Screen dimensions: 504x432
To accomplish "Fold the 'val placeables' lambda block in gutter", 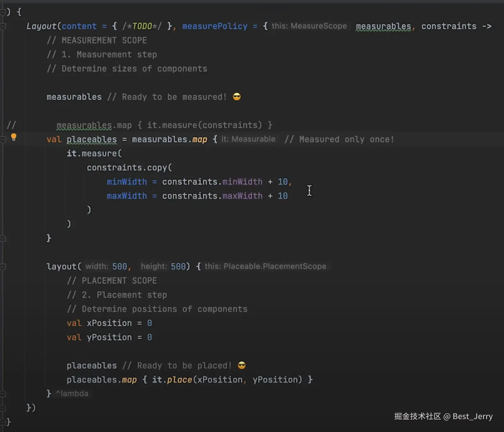I will (3, 140).
